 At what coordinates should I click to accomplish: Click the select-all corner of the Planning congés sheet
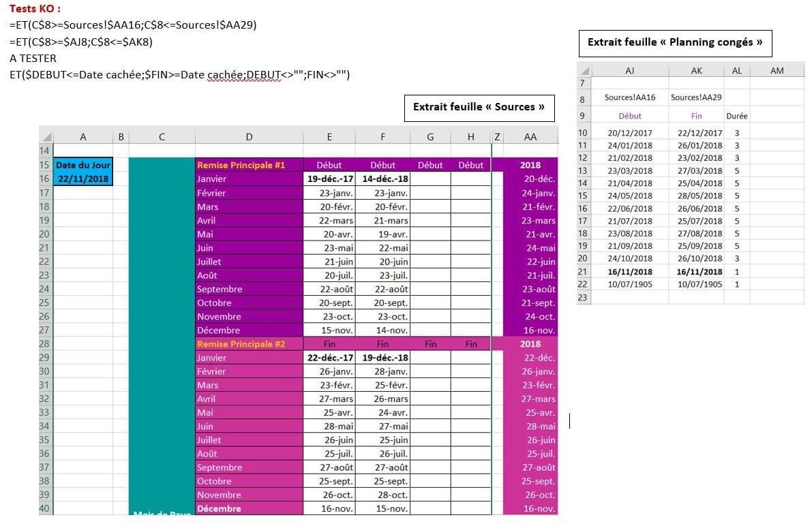(584, 71)
